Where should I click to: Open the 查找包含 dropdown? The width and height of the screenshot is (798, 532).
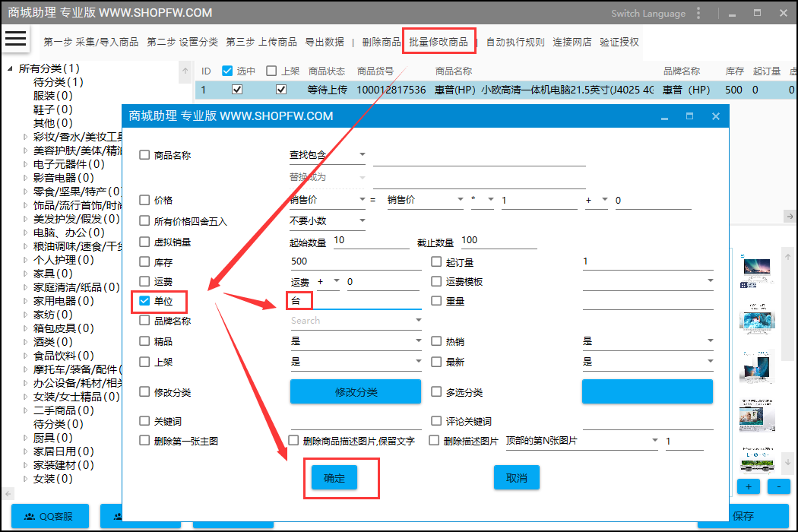tap(328, 155)
